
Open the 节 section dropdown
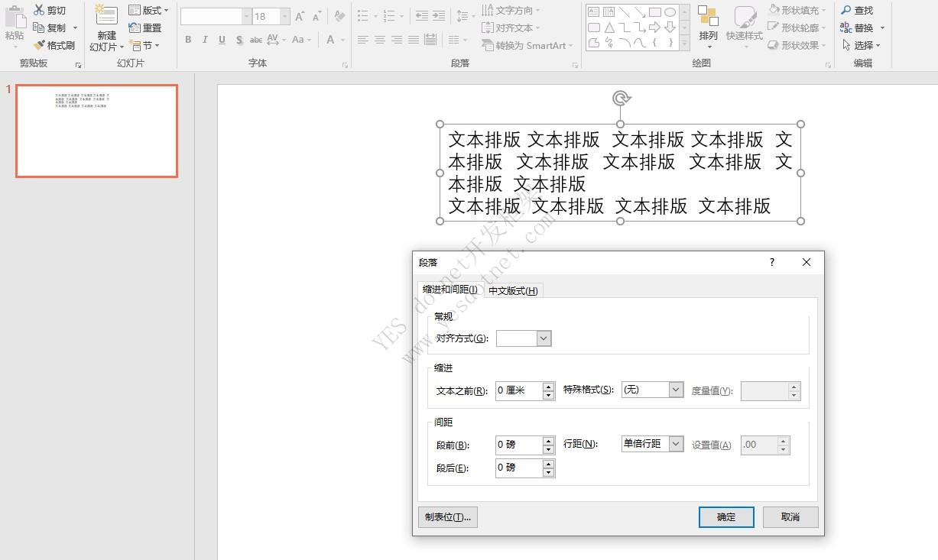[x=144, y=46]
